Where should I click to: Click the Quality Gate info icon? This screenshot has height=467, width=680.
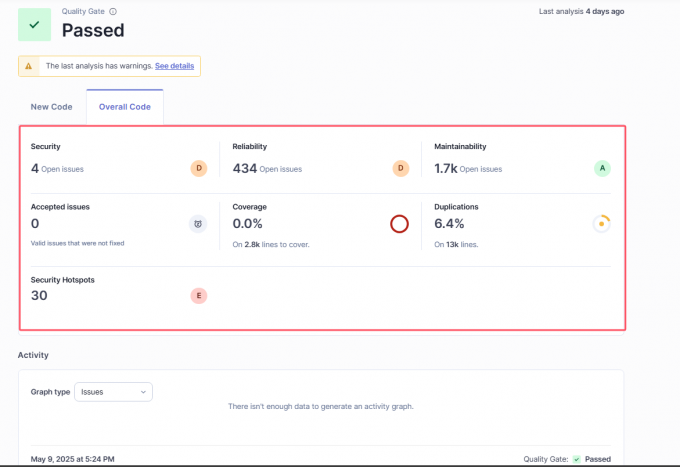click(113, 11)
